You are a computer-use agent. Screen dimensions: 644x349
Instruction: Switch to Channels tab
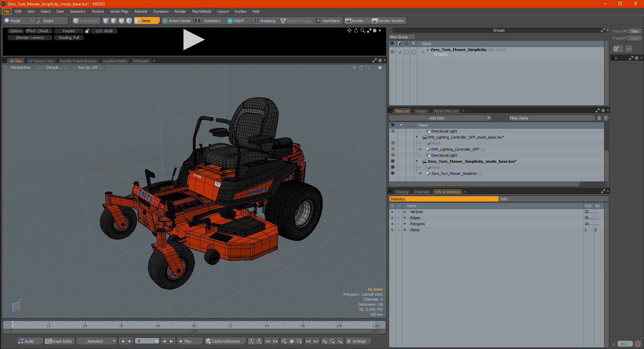point(422,192)
